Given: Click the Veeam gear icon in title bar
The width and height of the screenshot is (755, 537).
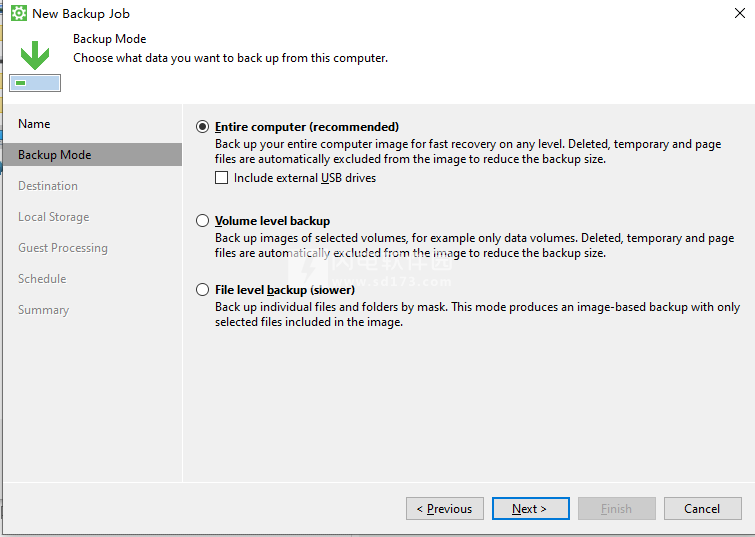Looking at the screenshot, I should pyautogui.click(x=18, y=14).
